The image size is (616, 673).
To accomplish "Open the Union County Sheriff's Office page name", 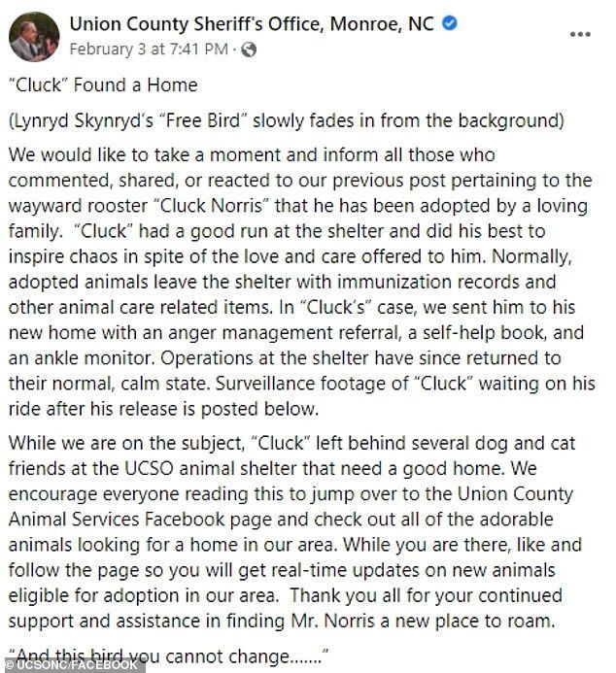I will 251,23.
